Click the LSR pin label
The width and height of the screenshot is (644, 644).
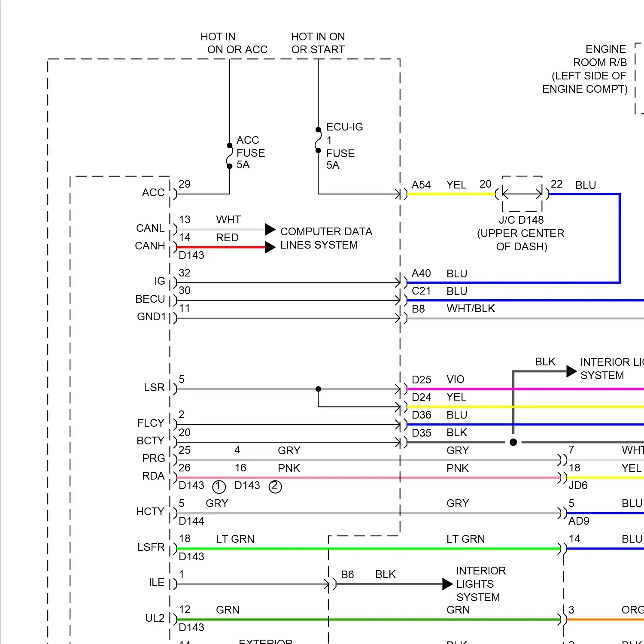[x=154, y=387]
